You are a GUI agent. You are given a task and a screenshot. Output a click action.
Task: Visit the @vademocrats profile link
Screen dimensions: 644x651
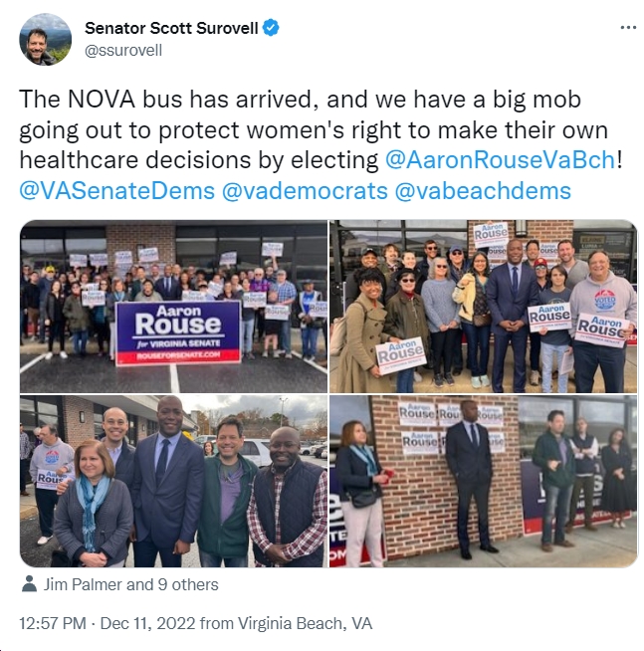pos(305,191)
